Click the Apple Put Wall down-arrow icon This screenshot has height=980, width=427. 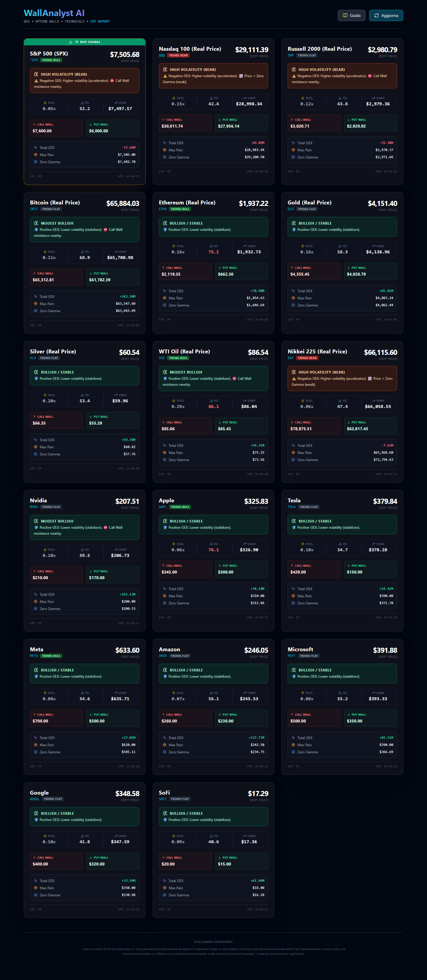click(x=220, y=566)
